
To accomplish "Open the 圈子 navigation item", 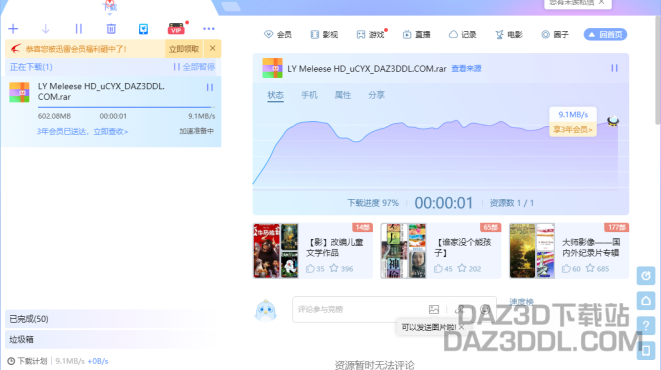I will pos(555,35).
